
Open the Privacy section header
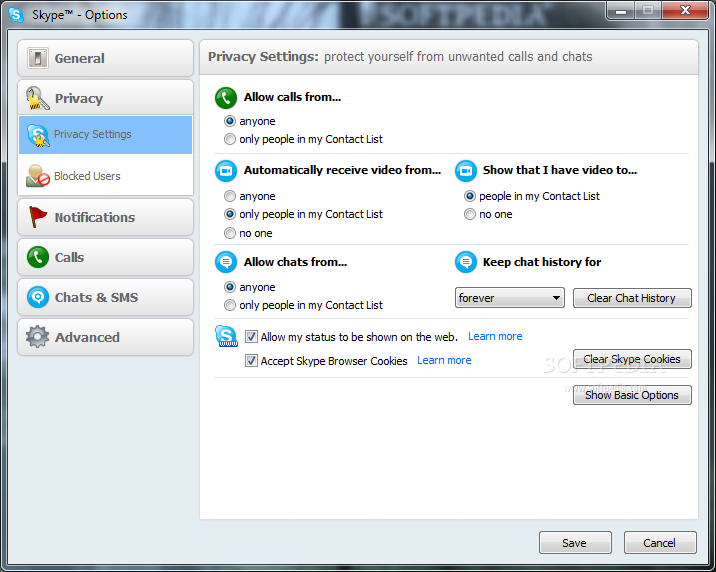105,98
